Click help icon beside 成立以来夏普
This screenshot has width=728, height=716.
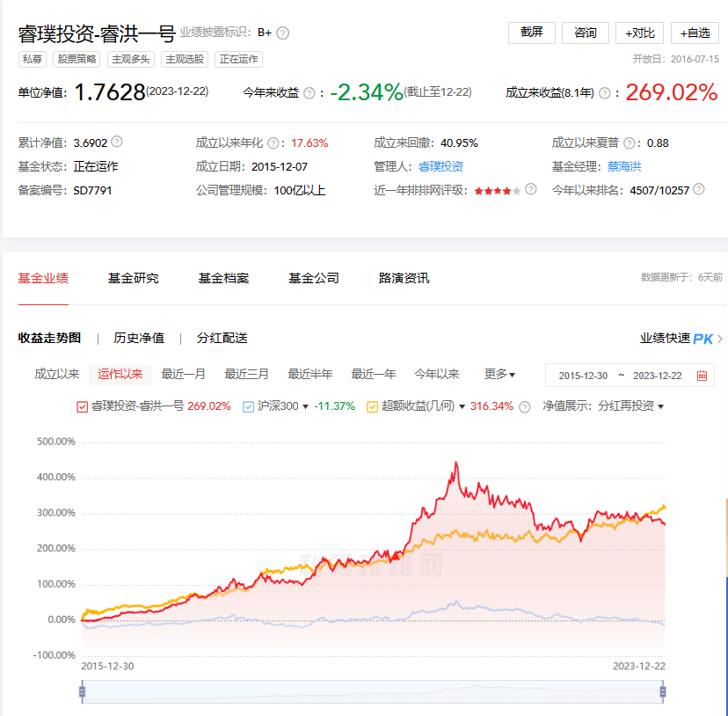pyautogui.click(x=629, y=143)
